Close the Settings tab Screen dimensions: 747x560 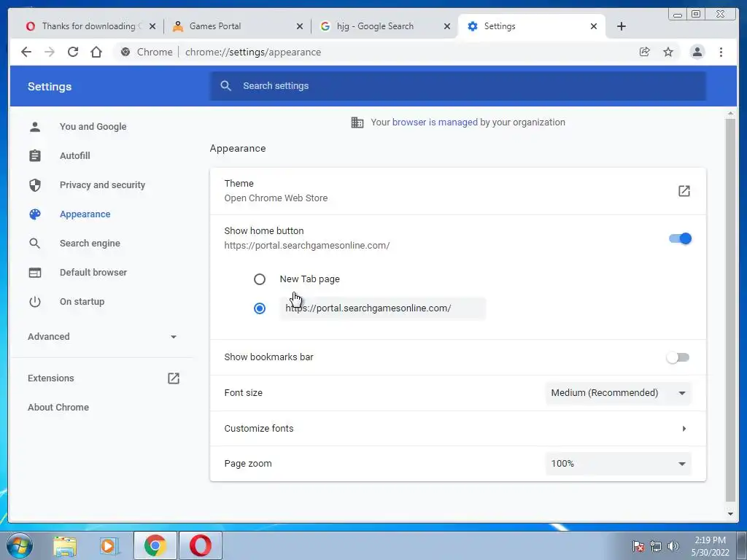594,26
